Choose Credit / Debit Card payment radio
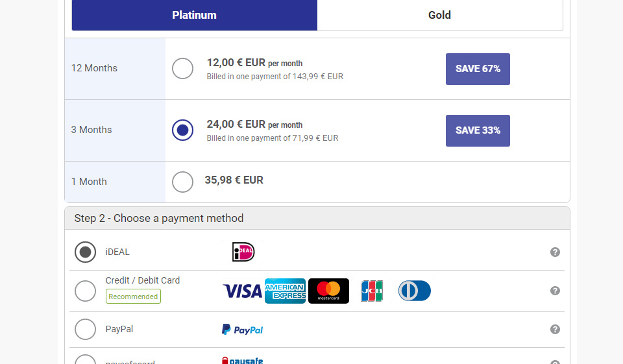Viewport: 623px width, 364px height. coord(85,291)
